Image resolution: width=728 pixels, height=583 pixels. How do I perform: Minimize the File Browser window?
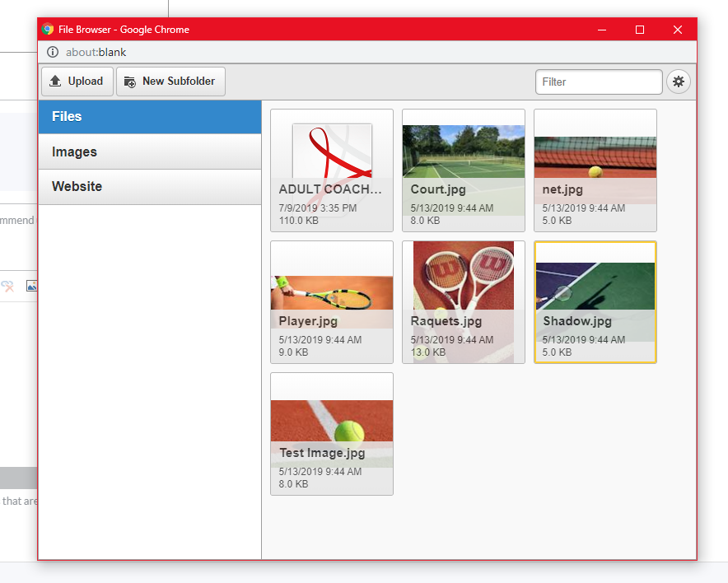click(x=602, y=30)
